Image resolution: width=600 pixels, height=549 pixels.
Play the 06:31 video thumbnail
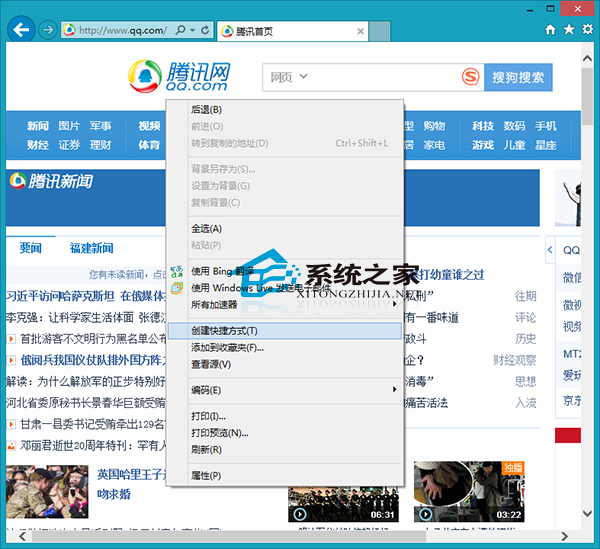[343, 504]
